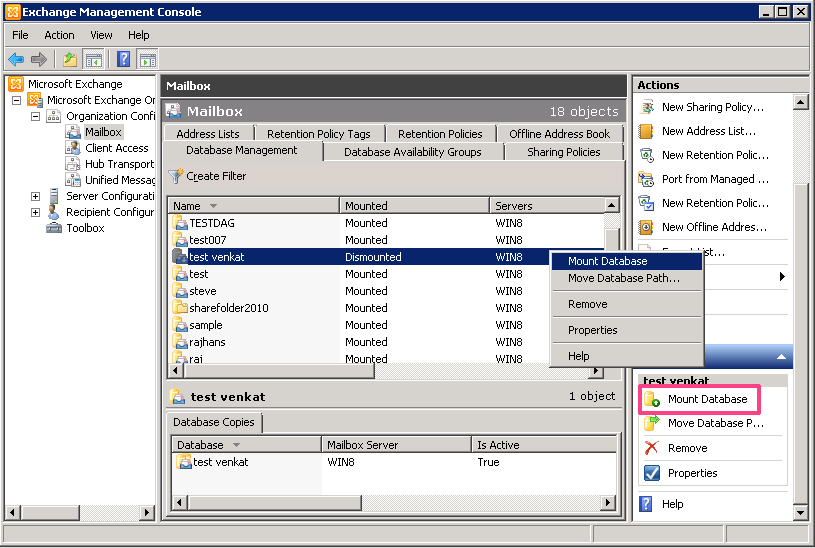Choose Mount Database in context menu
The image size is (815, 548).
pyautogui.click(x=627, y=261)
